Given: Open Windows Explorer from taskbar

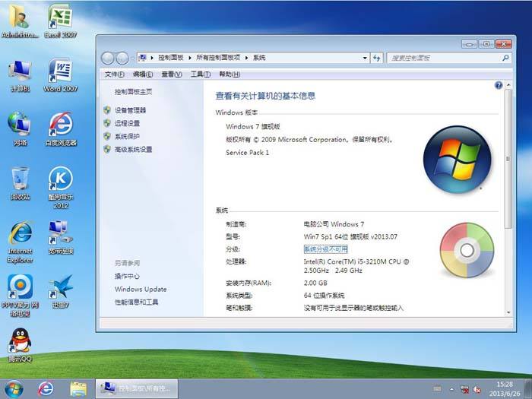Looking at the screenshot, I should tap(78, 388).
